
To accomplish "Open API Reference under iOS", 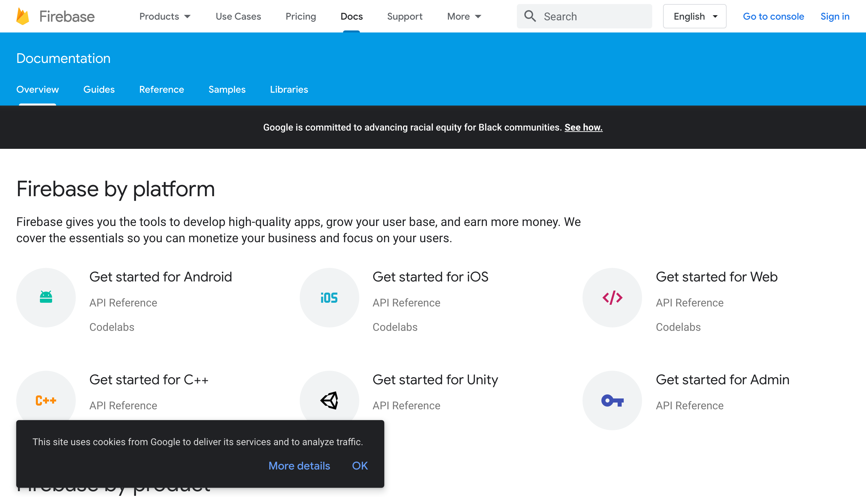I will click(x=406, y=303).
